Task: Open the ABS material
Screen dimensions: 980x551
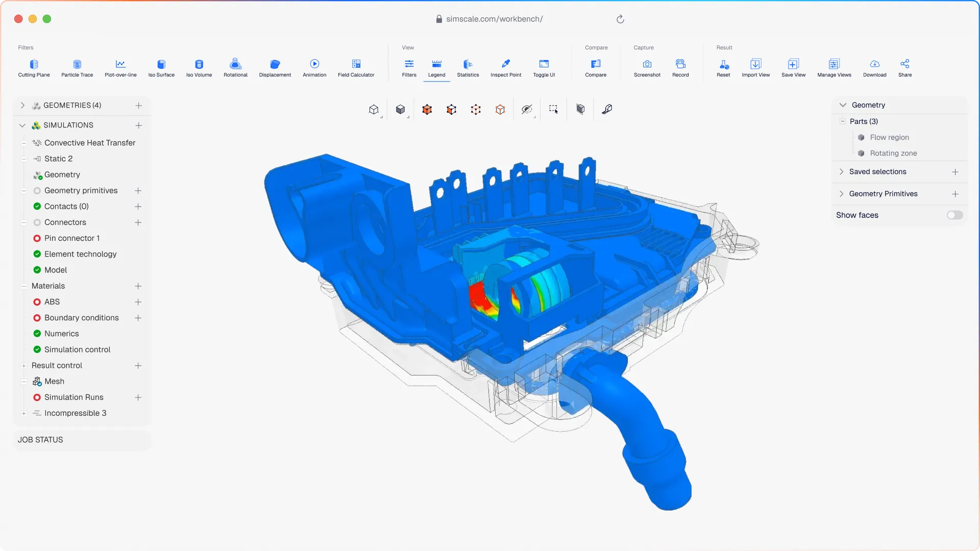Action: [x=52, y=302]
